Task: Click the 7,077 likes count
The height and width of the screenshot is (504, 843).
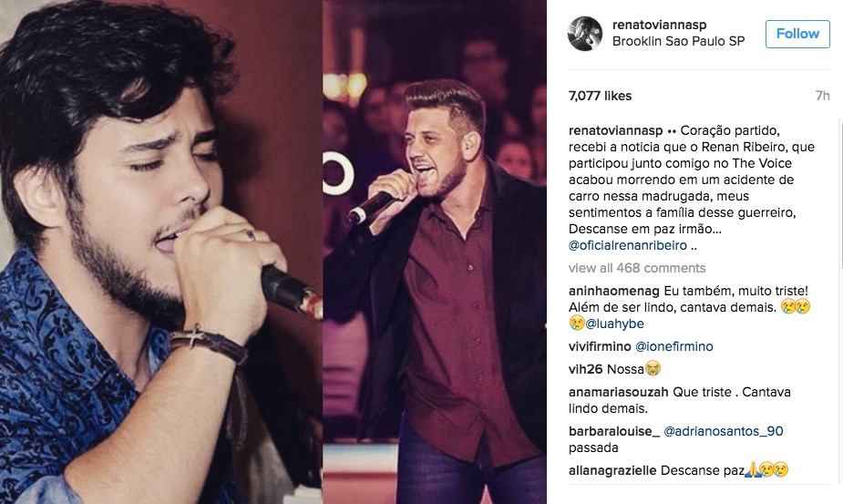Action: 600,96
